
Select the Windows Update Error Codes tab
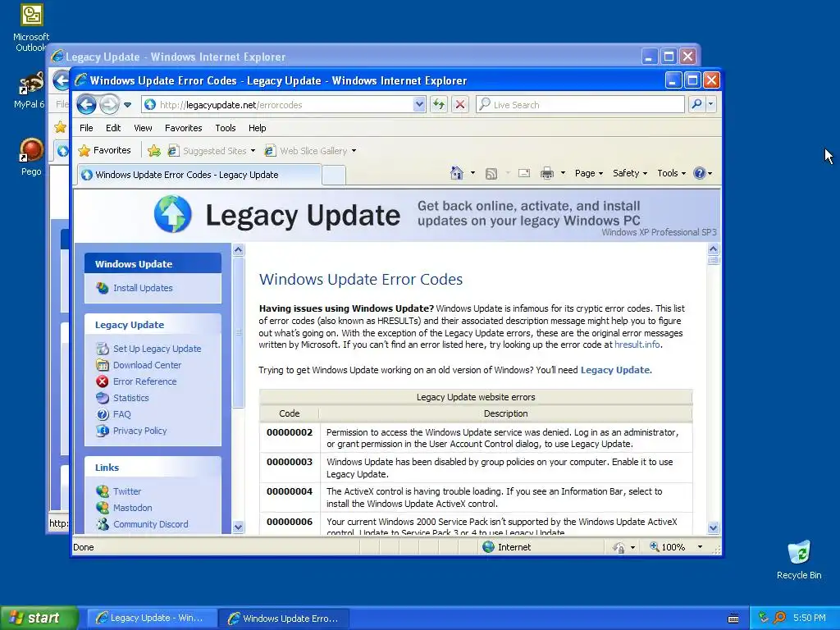(x=199, y=175)
